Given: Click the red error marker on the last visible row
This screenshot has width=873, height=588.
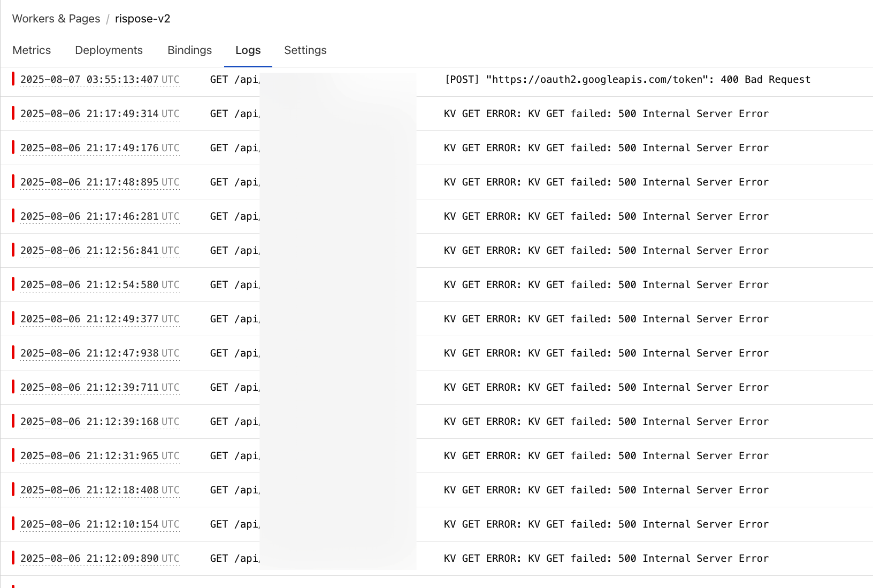Looking at the screenshot, I should pyautogui.click(x=13, y=558).
